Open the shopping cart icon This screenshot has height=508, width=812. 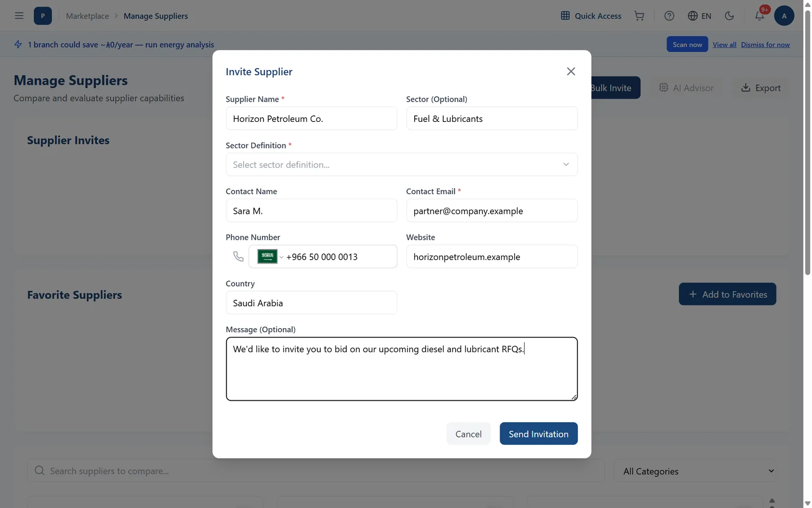click(x=639, y=16)
